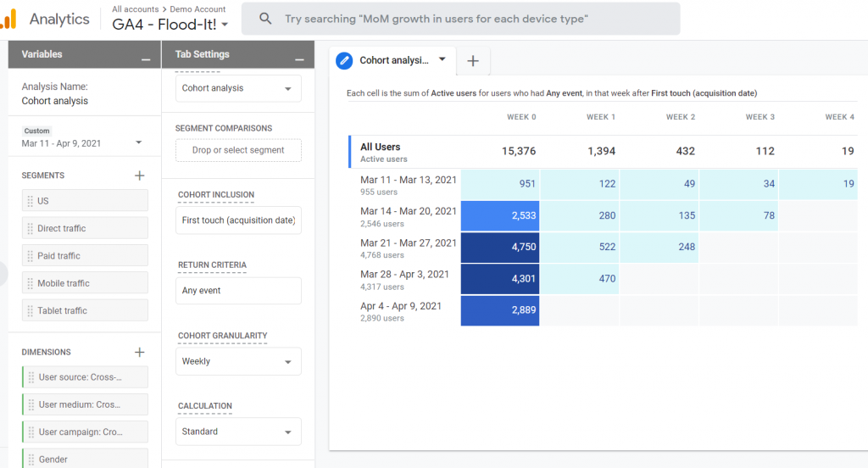Click the blue pencil edit tab icon
Viewport: 868px width, 468px height.
pyautogui.click(x=344, y=60)
